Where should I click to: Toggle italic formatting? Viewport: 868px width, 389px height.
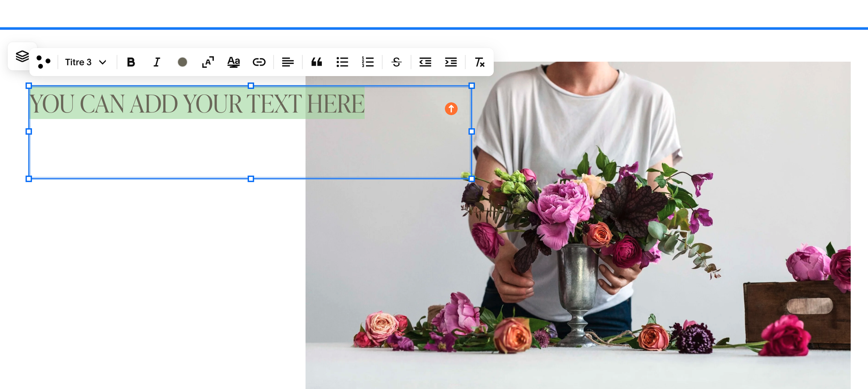tap(157, 62)
